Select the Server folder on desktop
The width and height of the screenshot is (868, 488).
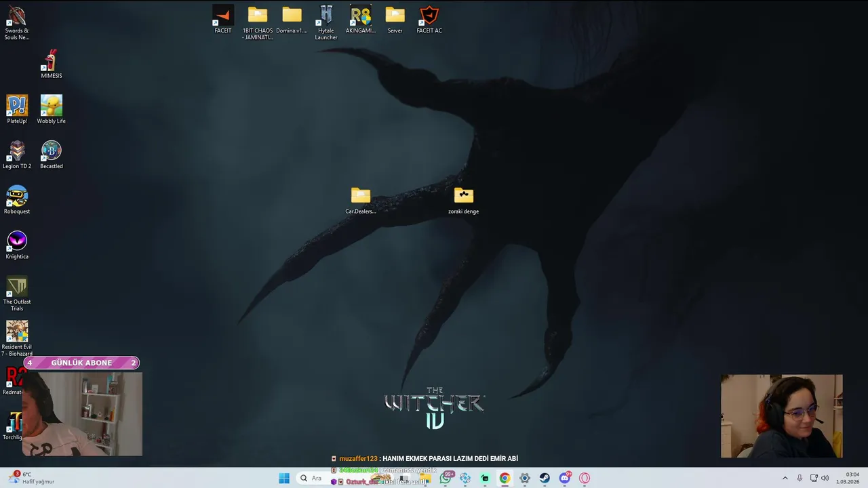pyautogui.click(x=395, y=20)
